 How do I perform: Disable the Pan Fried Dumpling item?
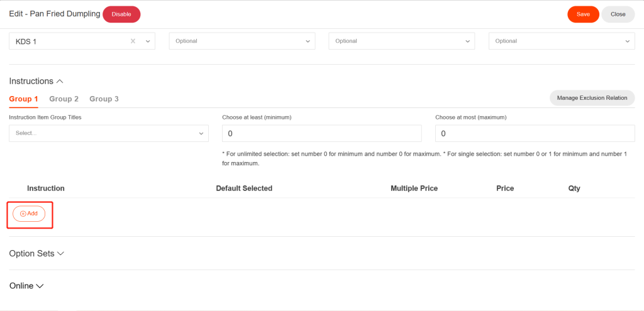pyautogui.click(x=121, y=14)
